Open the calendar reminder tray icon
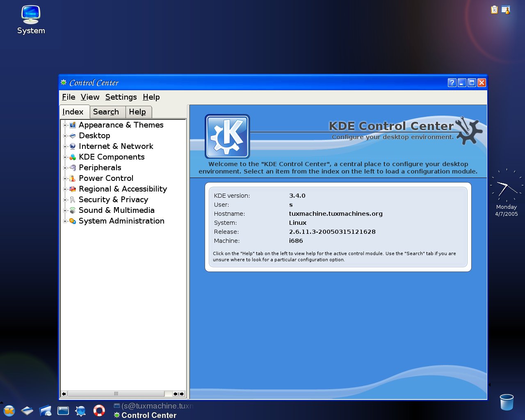 point(506,9)
